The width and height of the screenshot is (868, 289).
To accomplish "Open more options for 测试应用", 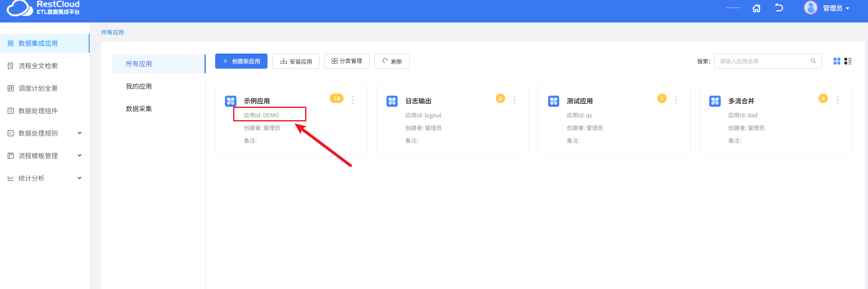I will (x=676, y=100).
